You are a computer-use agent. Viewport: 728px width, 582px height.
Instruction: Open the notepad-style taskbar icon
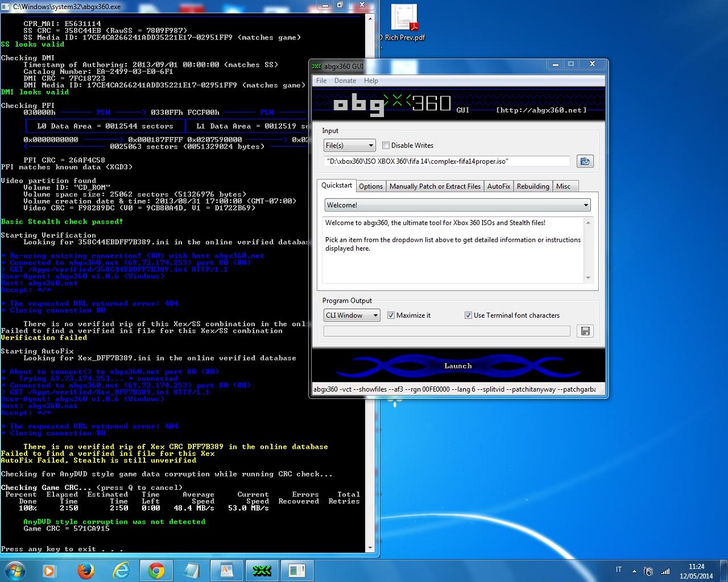pyautogui.click(x=191, y=570)
